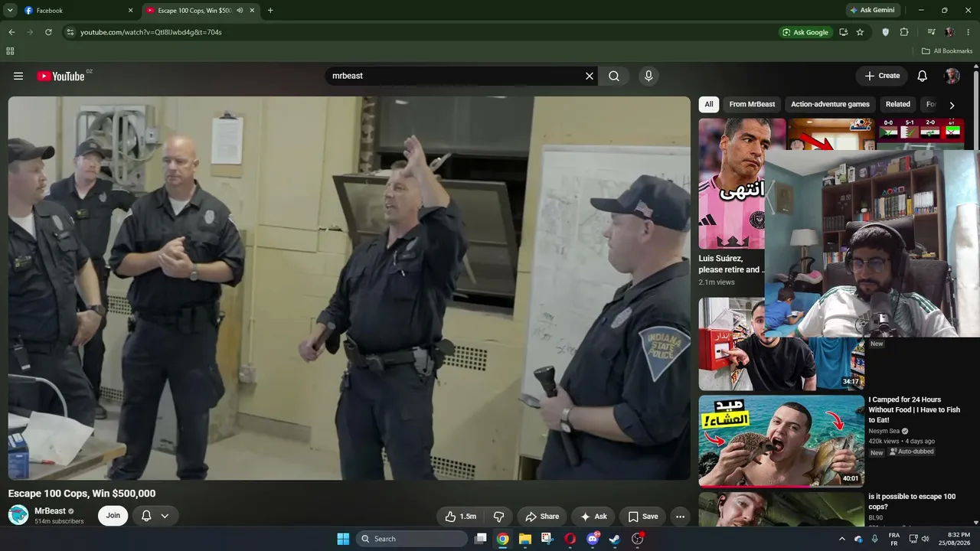Open YouTube notifications bell
The image size is (980, 551).
923,76
